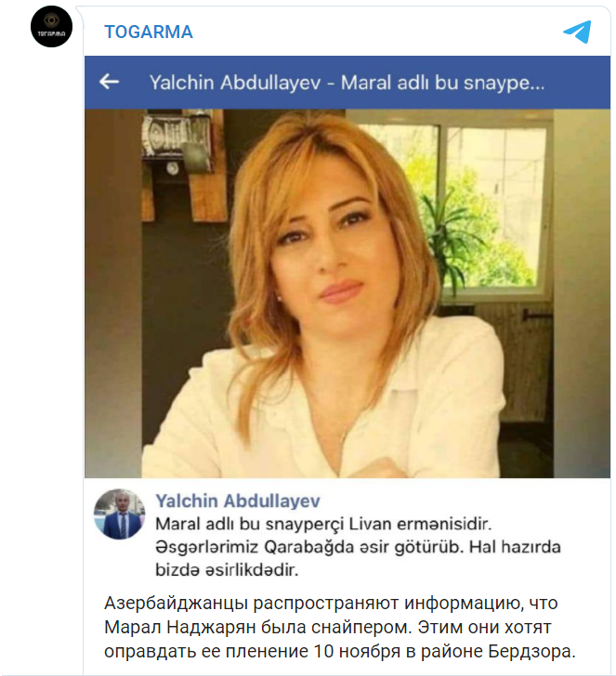
Task: Click the header title 'Yalchin Abdullayev - Maral adlı'
Action: [347, 83]
